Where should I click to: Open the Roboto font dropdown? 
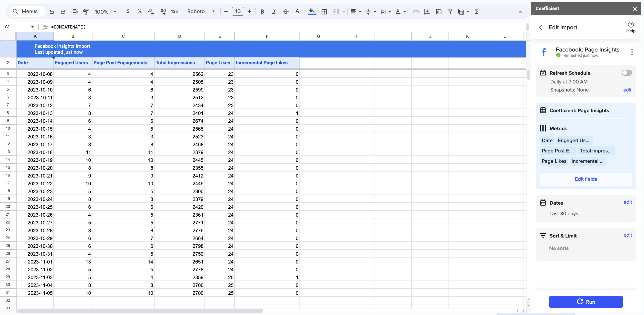point(201,11)
